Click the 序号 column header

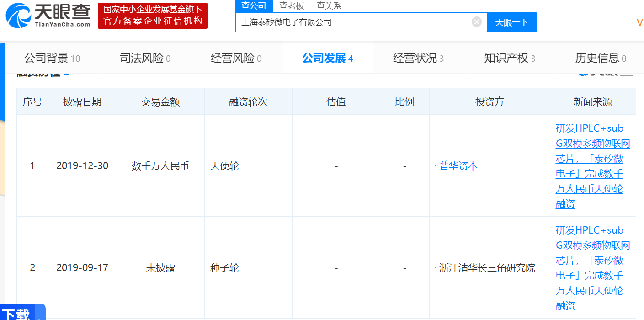pyautogui.click(x=32, y=102)
